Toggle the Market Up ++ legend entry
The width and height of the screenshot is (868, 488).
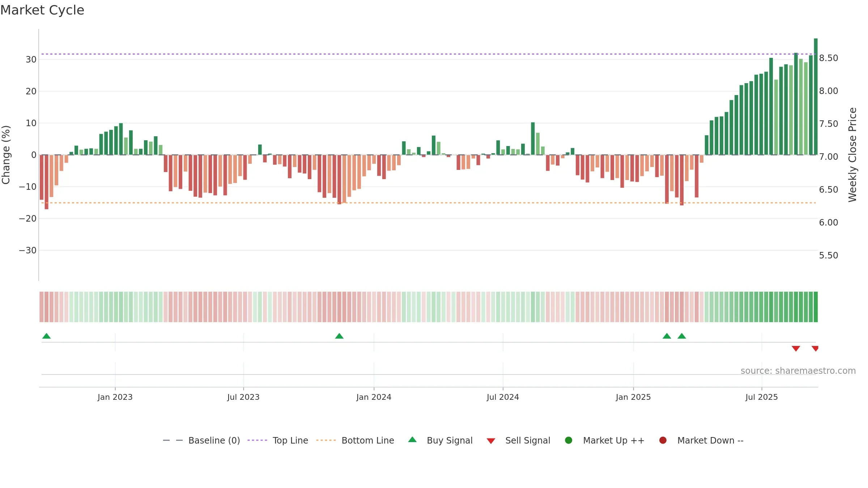click(604, 440)
